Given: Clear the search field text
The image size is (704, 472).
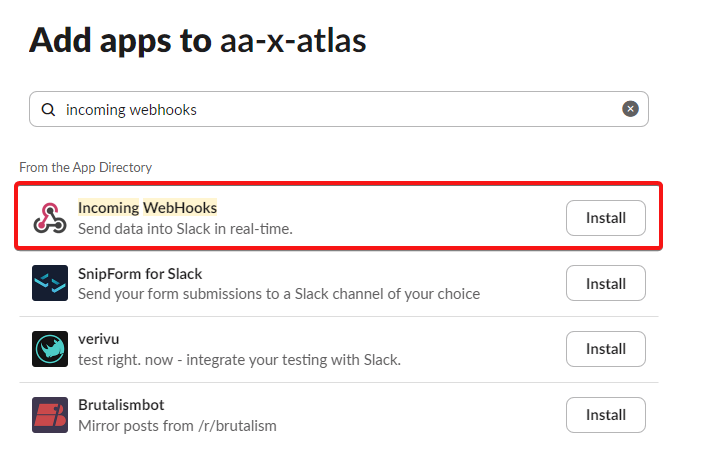Looking at the screenshot, I should pyautogui.click(x=630, y=109).
